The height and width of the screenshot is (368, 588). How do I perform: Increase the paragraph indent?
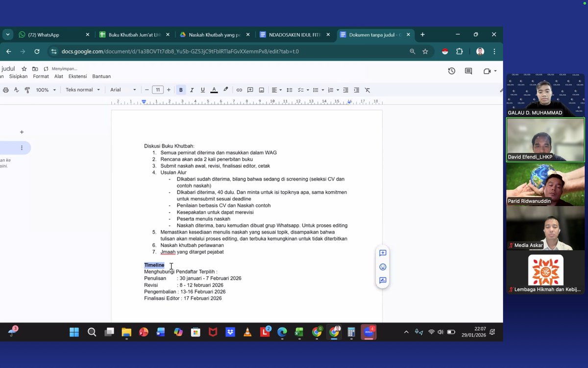(356, 90)
